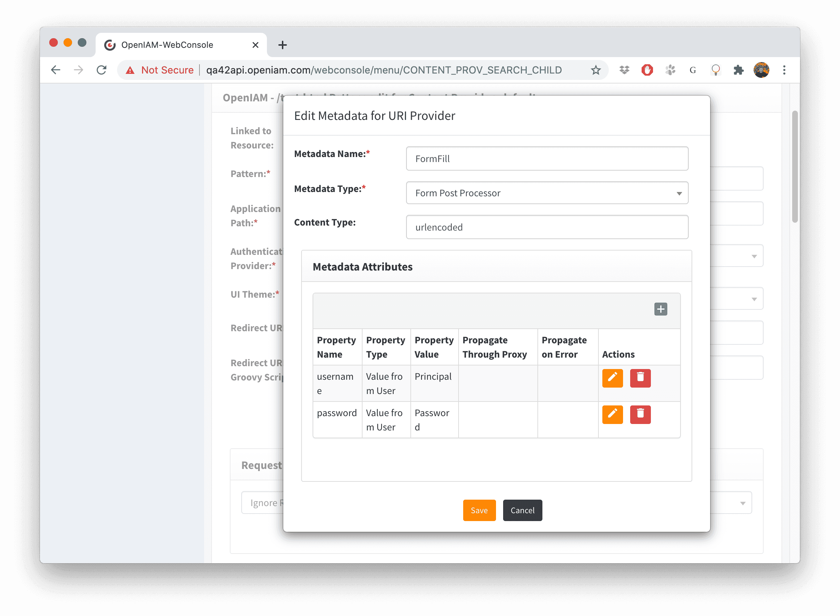Open a new browser tab
This screenshot has width=840, height=616.
click(x=282, y=45)
